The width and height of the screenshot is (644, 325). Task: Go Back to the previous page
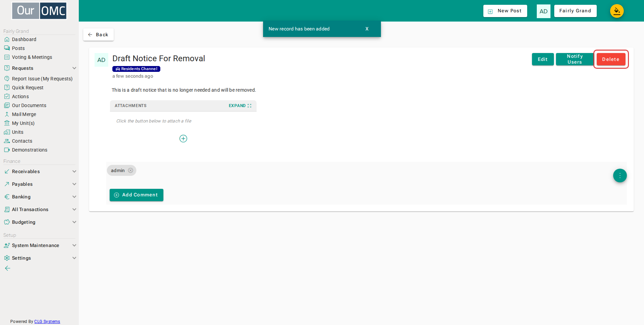(98, 35)
